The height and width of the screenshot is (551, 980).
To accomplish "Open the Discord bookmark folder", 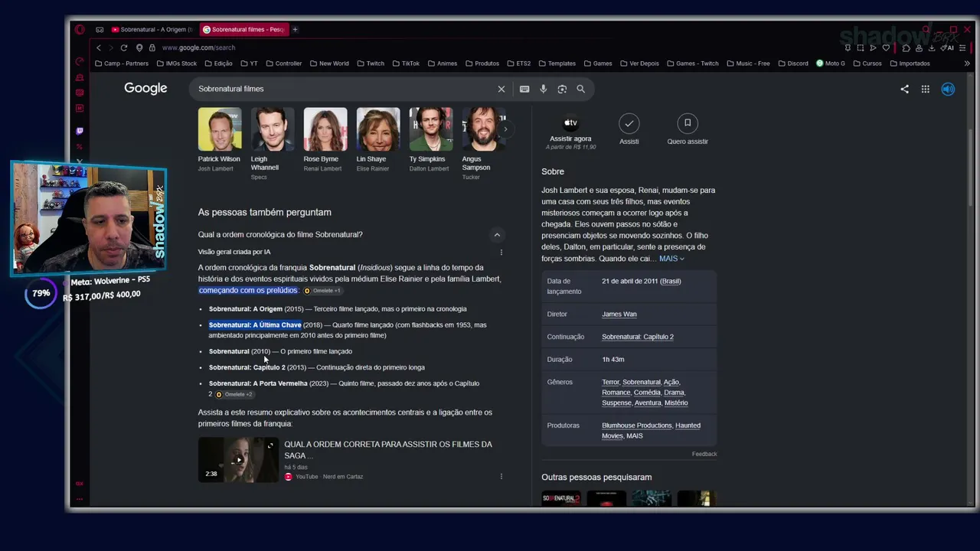I will (x=793, y=64).
